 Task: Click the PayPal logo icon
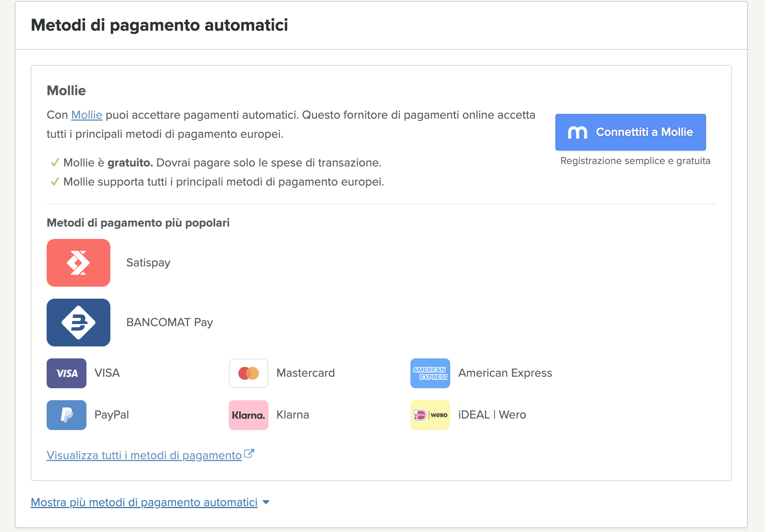click(x=67, y=415)
